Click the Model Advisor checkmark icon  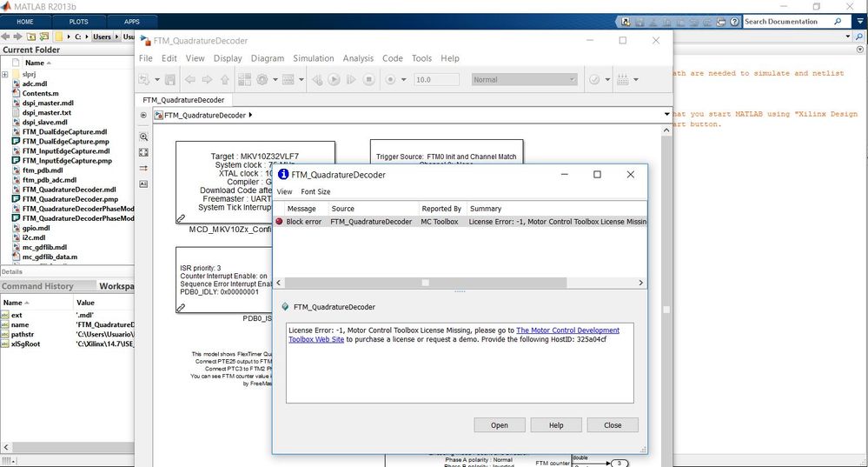point(594,80)
